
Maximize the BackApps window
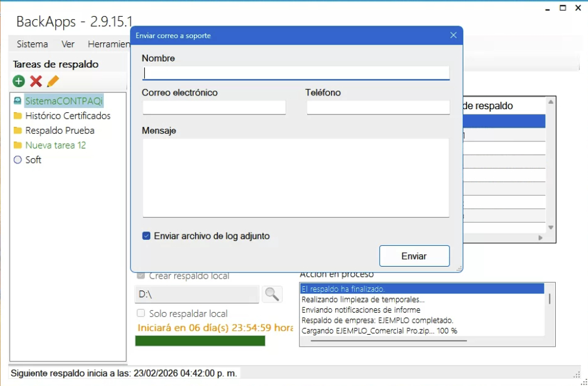coord(563,8)
